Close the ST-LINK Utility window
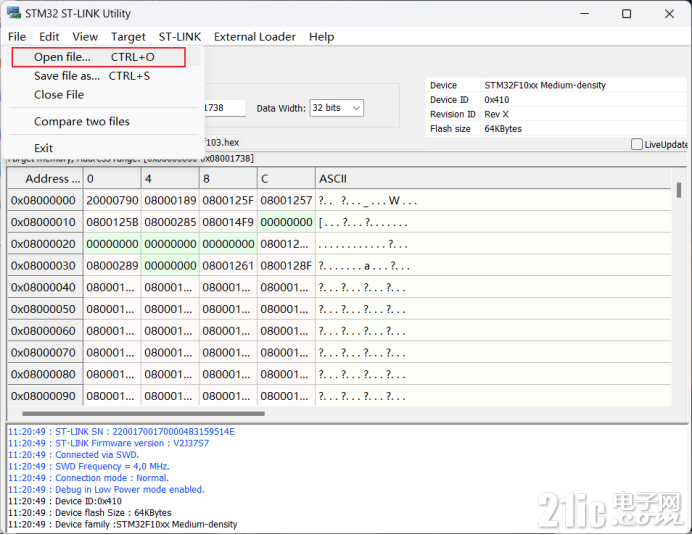 [x=669, y=14]
